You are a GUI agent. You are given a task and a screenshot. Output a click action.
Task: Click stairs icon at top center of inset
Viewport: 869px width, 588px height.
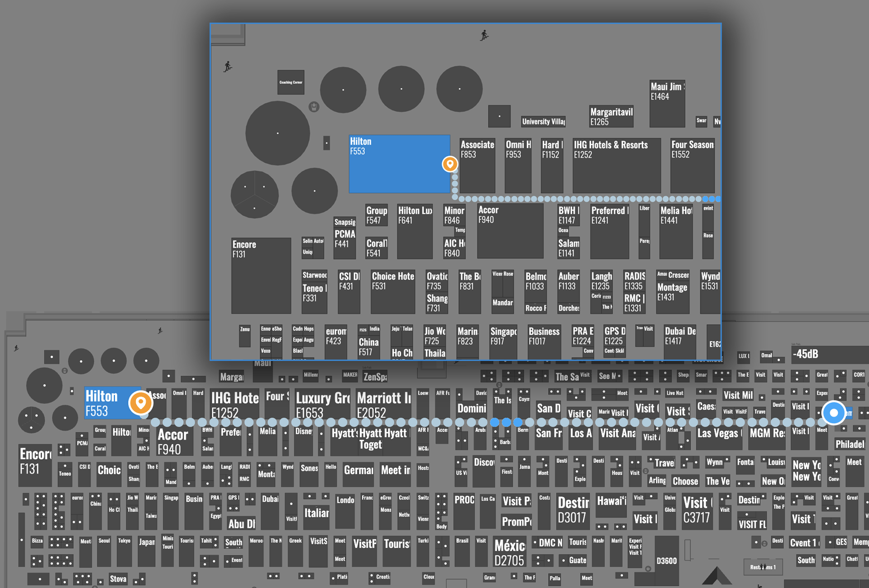(x=484, y=35)
